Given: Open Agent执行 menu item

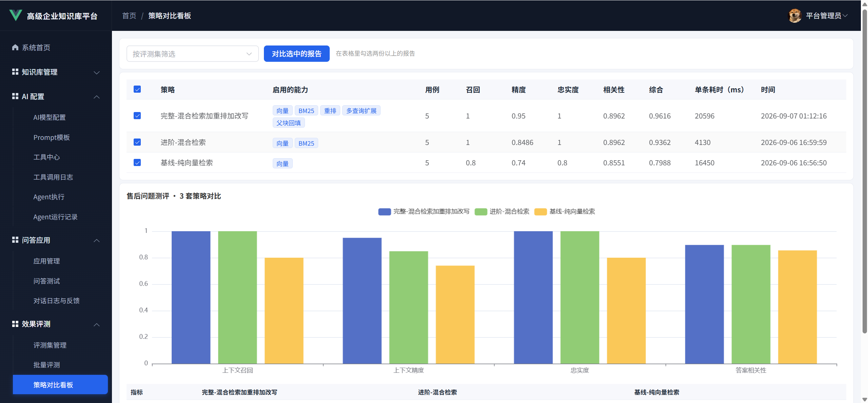Looking at the screenshot, I should (x=60, y=197).
